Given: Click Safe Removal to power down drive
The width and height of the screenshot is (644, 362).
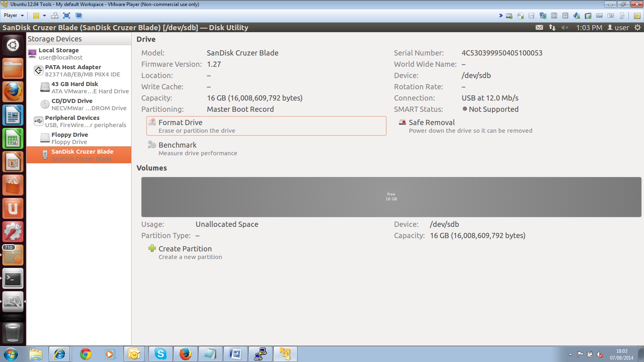Looking at the screenshot, I should 431,123.
